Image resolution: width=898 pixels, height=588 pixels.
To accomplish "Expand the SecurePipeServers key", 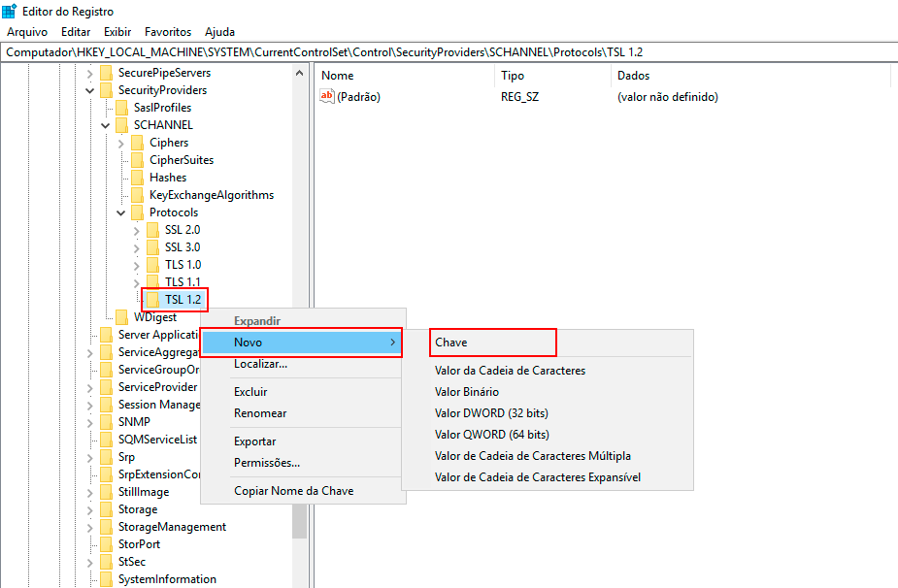I will (90, 74).
